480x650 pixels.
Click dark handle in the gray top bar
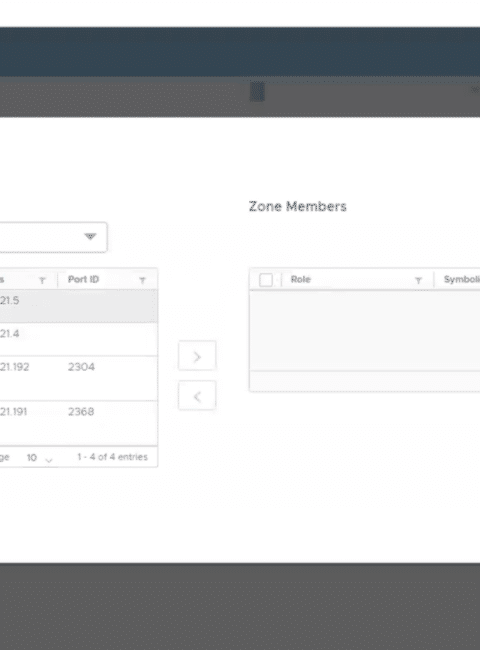257,92
